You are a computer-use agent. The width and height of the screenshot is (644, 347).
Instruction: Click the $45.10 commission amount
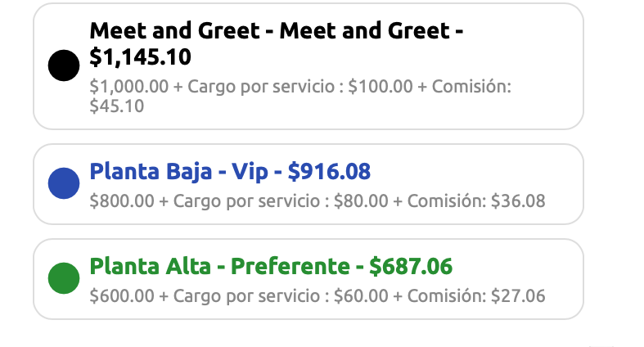point(117,106)
